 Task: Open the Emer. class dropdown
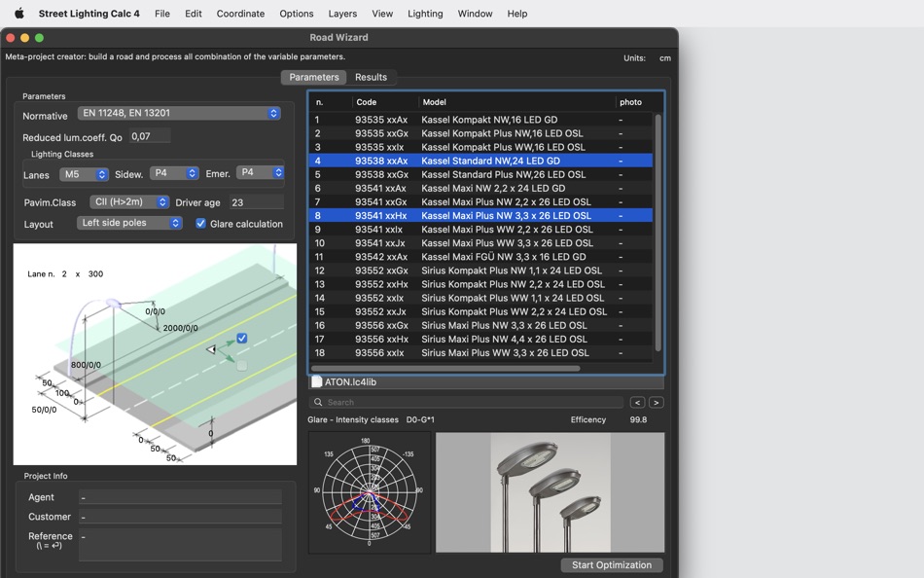point(261,172)
